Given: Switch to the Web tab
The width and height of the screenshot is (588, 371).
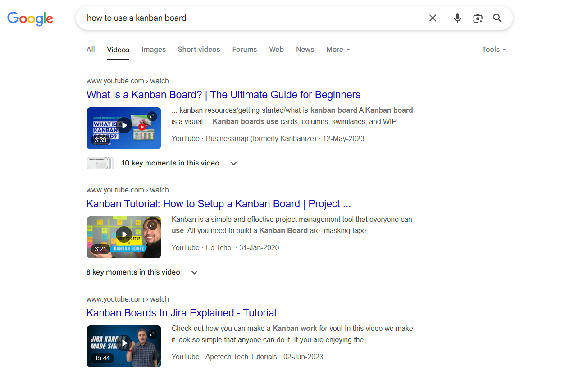Looking at the screenshot, I should pyautogui.click(x=277, y=50).
